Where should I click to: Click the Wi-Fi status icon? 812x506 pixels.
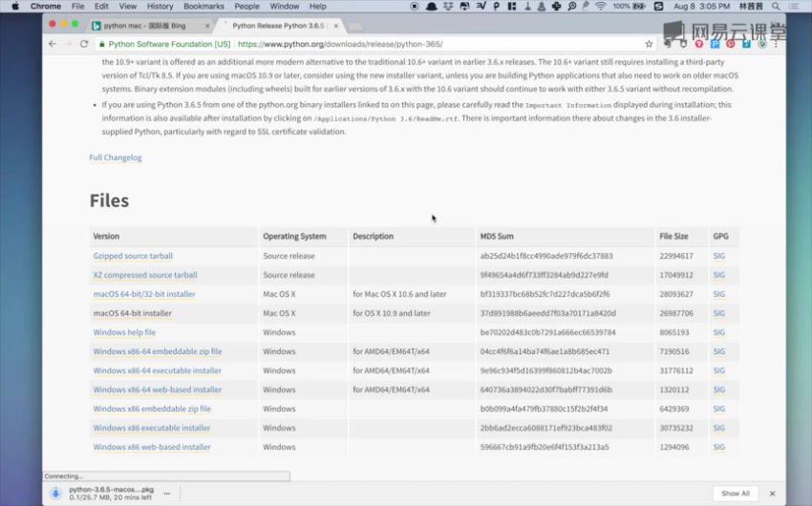pyautogui.click(x=601, y=7)
